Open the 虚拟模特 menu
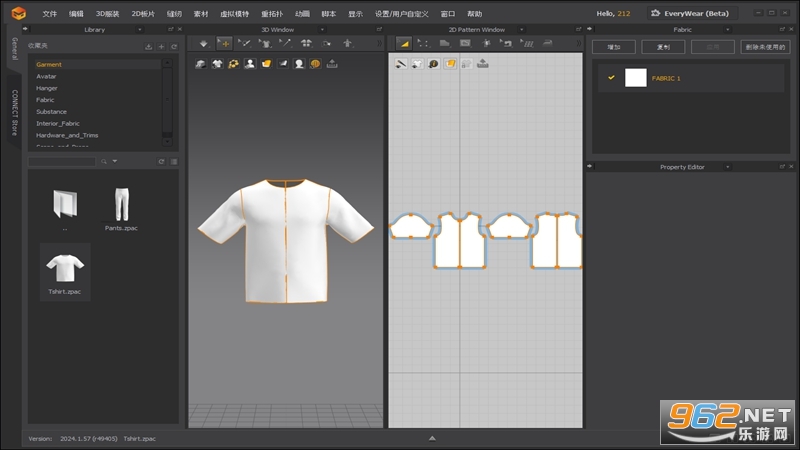Screen dimensions: 800x450 point(235,14)
